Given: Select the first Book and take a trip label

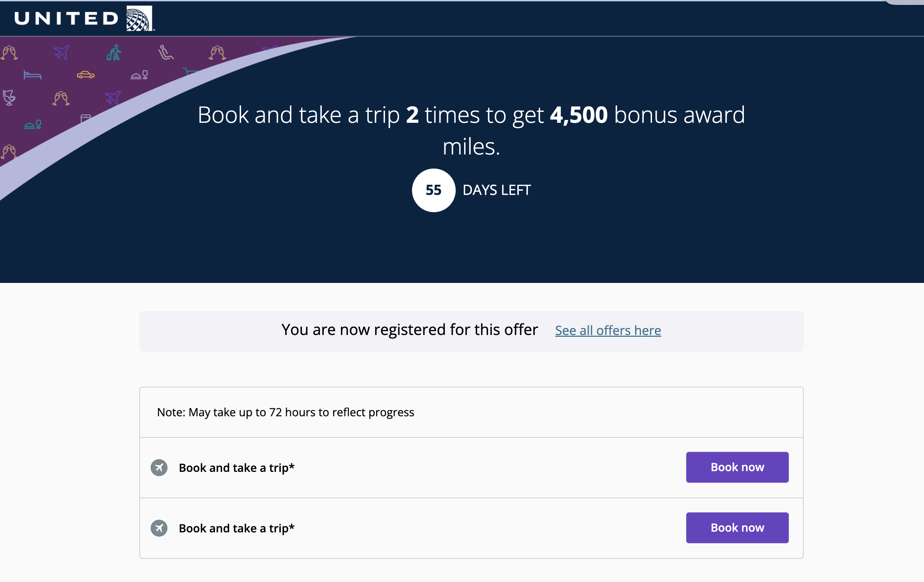Looking at the screenshot, I should [236, 468].
